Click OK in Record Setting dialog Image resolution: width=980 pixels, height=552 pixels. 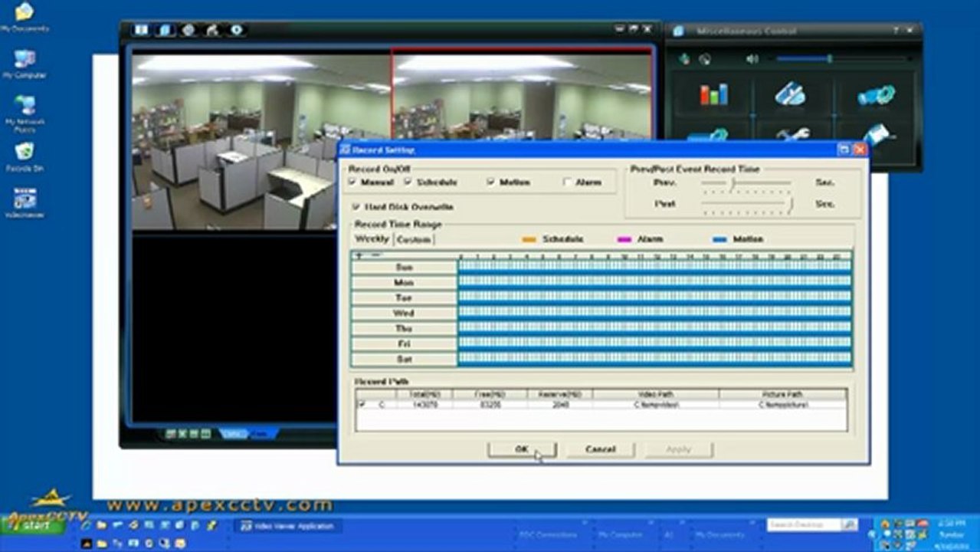522,449
